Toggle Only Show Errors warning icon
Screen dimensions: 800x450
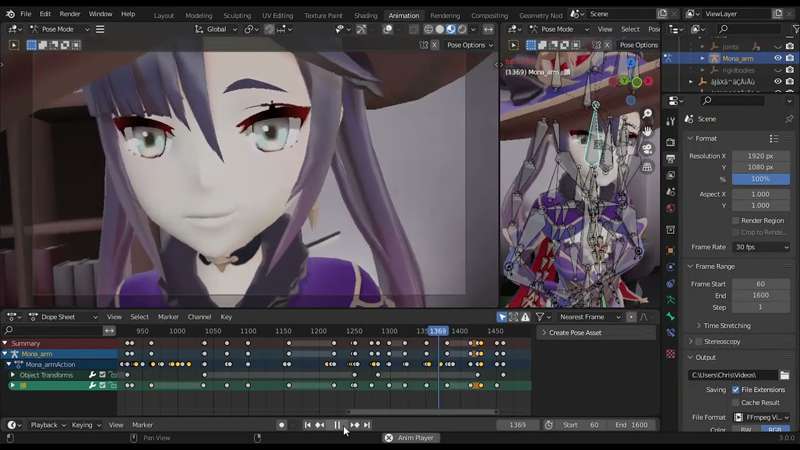tap(525, 317)
